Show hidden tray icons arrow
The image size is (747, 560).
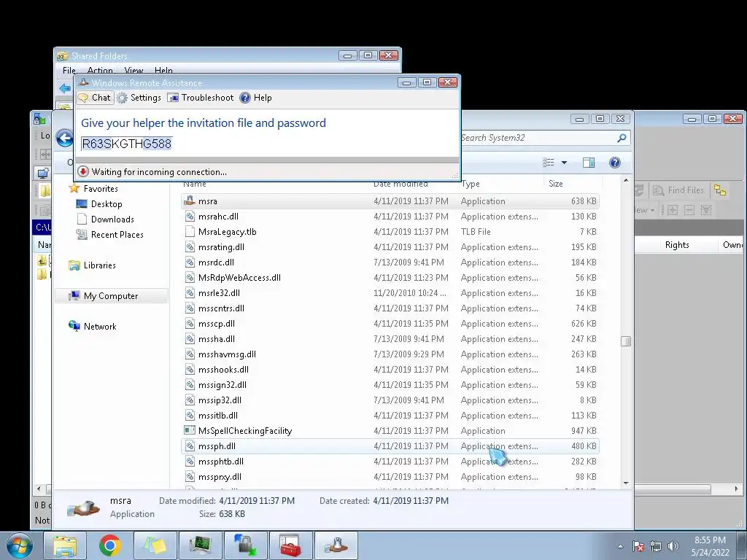click(x=620, y=546)
